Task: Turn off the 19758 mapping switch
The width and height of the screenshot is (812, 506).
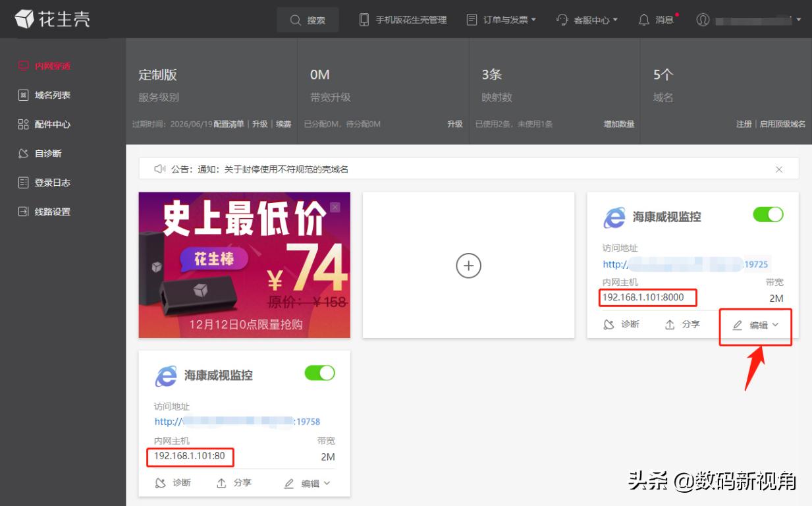Action: [320, 373]
